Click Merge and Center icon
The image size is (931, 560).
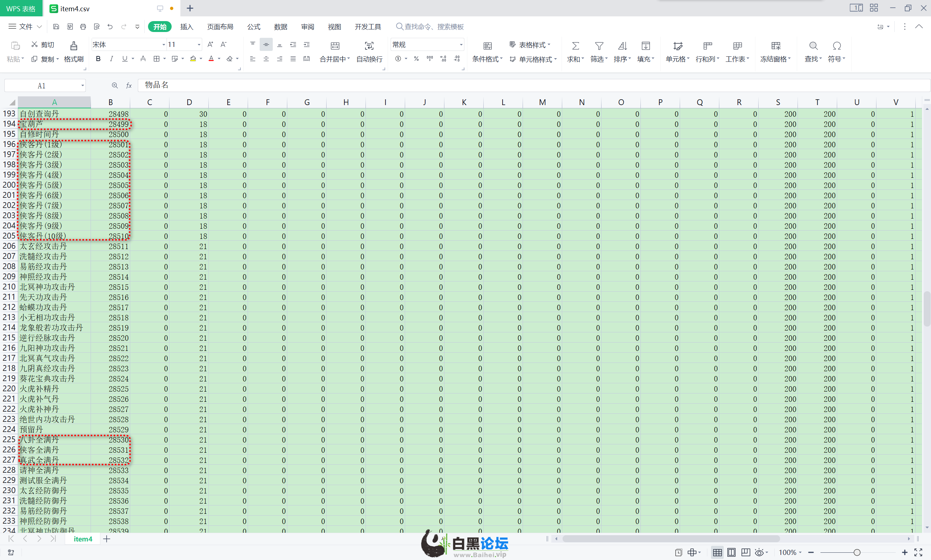[335, 46]
